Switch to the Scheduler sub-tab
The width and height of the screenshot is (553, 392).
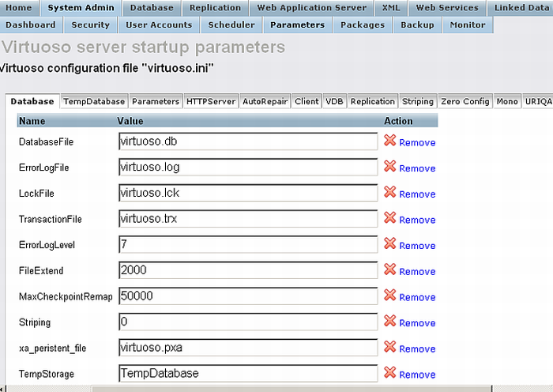(231, 25)
